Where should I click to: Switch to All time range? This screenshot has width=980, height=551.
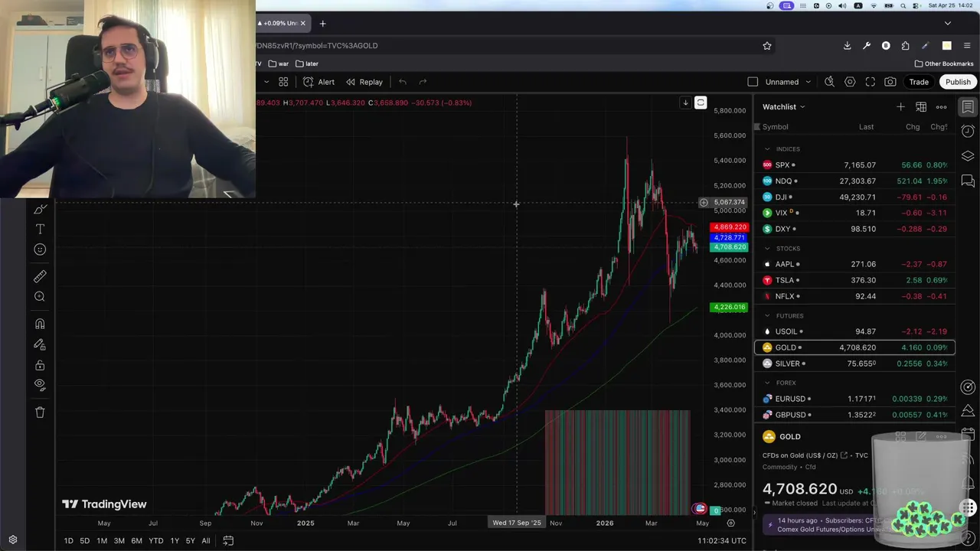[x=205, y=541]
